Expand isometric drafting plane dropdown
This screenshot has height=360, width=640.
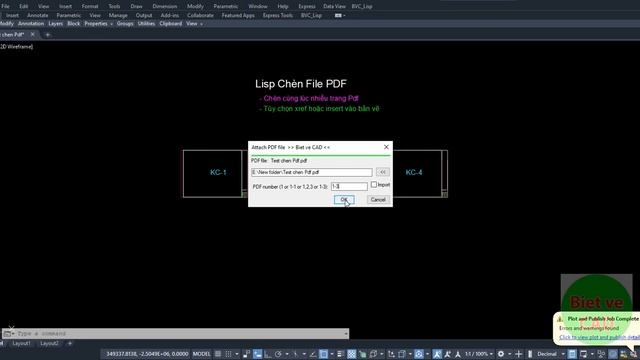pos(304,354)
